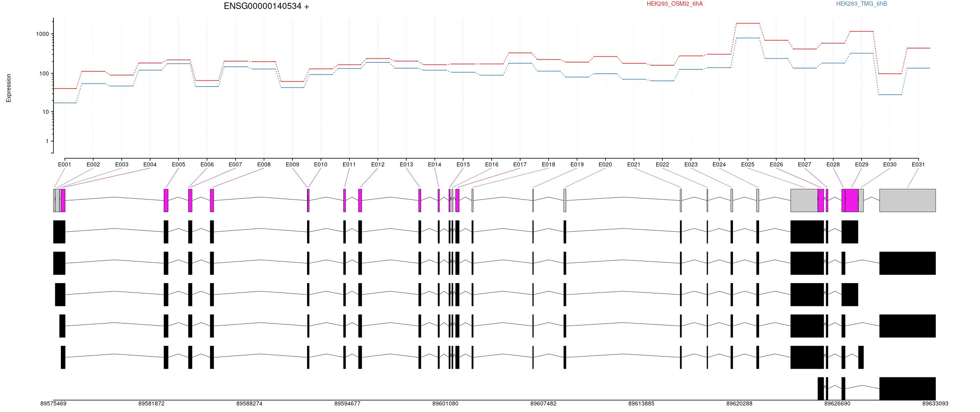Click exon label E031
980x412 pixels.
918,164
